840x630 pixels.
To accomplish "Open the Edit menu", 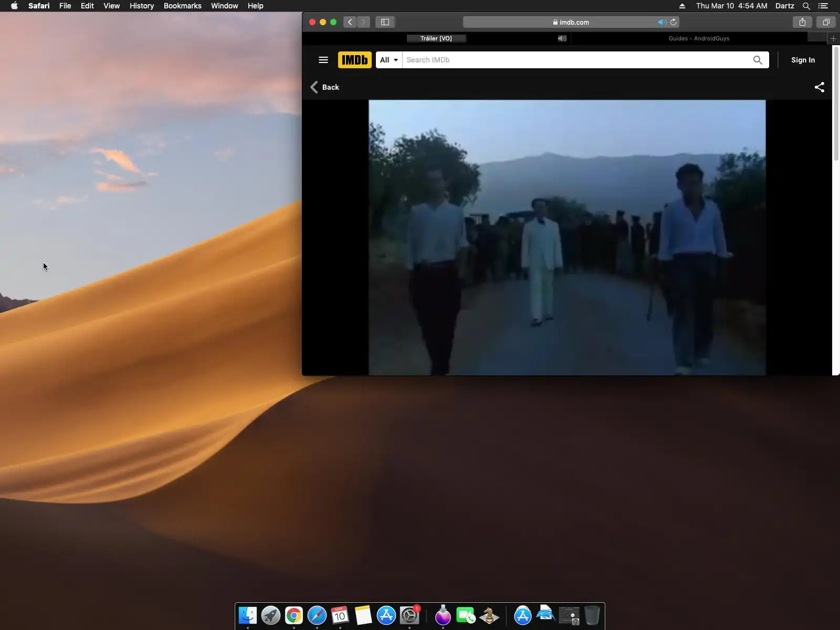I will point(87,6).
